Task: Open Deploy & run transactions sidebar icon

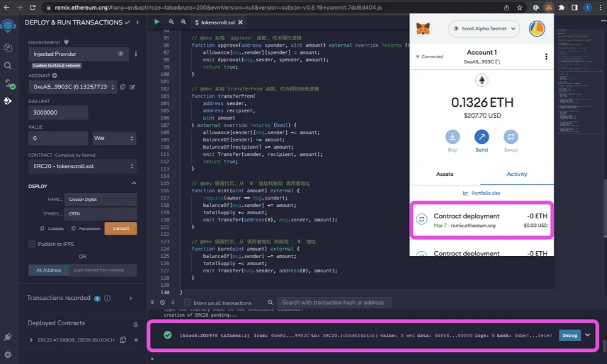Action: pyautogui.click(x=8, y=101)
